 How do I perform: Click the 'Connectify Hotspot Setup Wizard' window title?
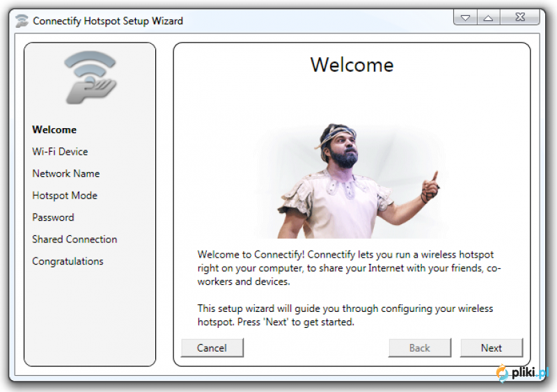tap(108, 21)
